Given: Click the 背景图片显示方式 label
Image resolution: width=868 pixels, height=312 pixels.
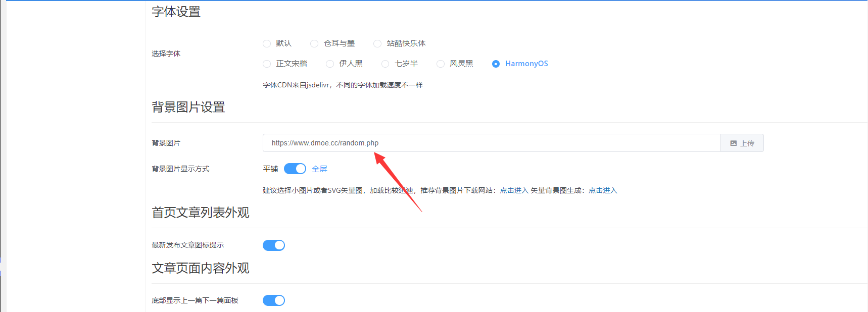Looking at the screenshot, I should [180, 169].
